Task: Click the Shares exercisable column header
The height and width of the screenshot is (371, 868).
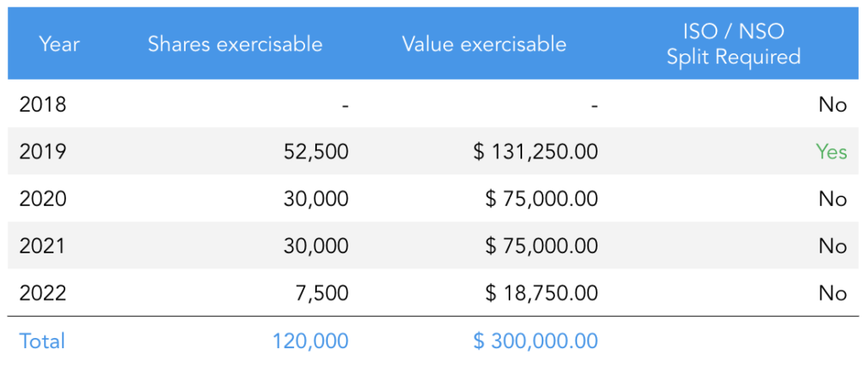Action: pyautogui.click(x=236, y=44)
